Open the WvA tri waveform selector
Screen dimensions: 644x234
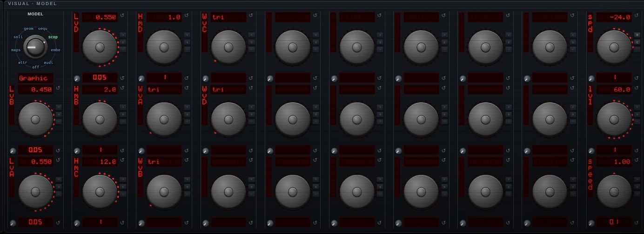[164, 89]
